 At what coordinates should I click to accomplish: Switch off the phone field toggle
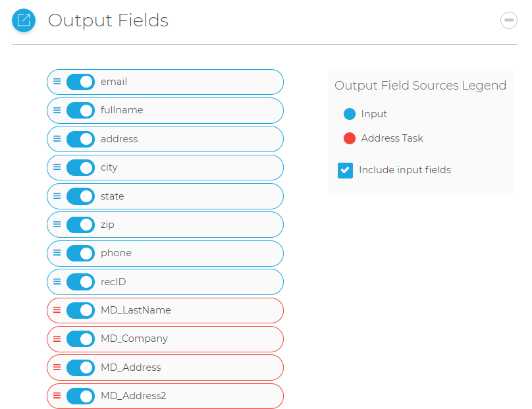80,253
